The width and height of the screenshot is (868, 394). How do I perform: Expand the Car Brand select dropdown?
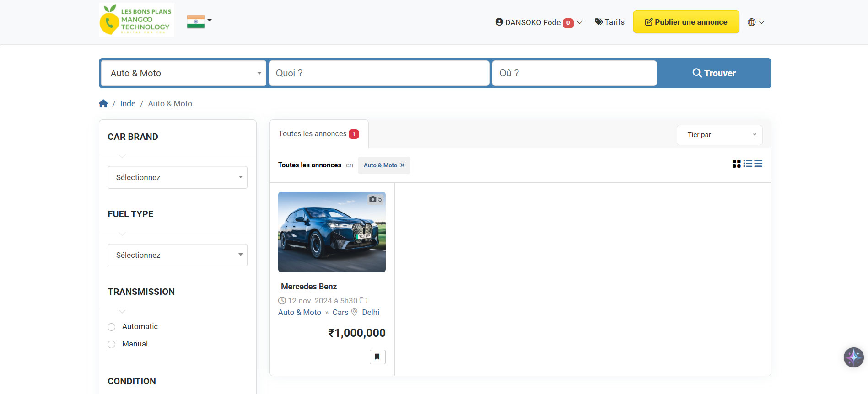click(178, 177)
